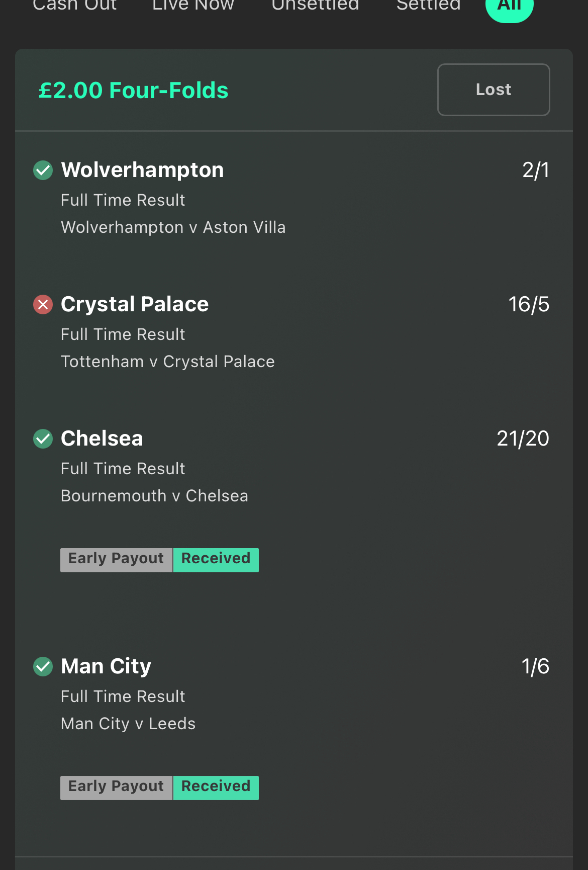Open the Man City v Leeds fixture

128,724
